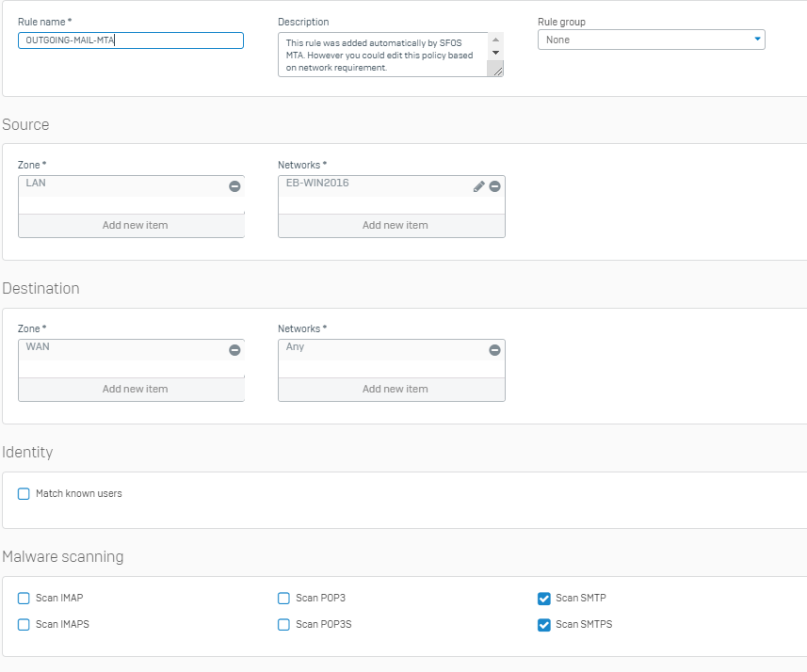Uncheck the Scan SMTP checkbox
807x672 pixels.
pos(543,598)
